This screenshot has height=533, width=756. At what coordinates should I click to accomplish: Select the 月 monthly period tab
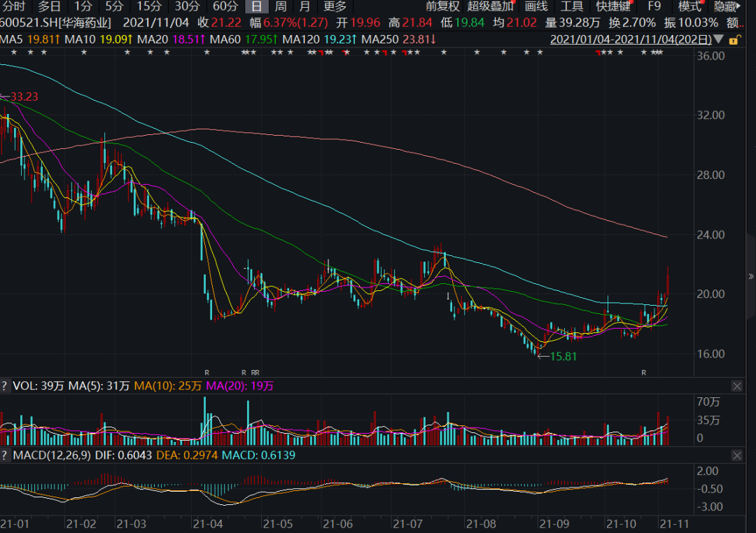pyautogui.click(x=304, y=7)
